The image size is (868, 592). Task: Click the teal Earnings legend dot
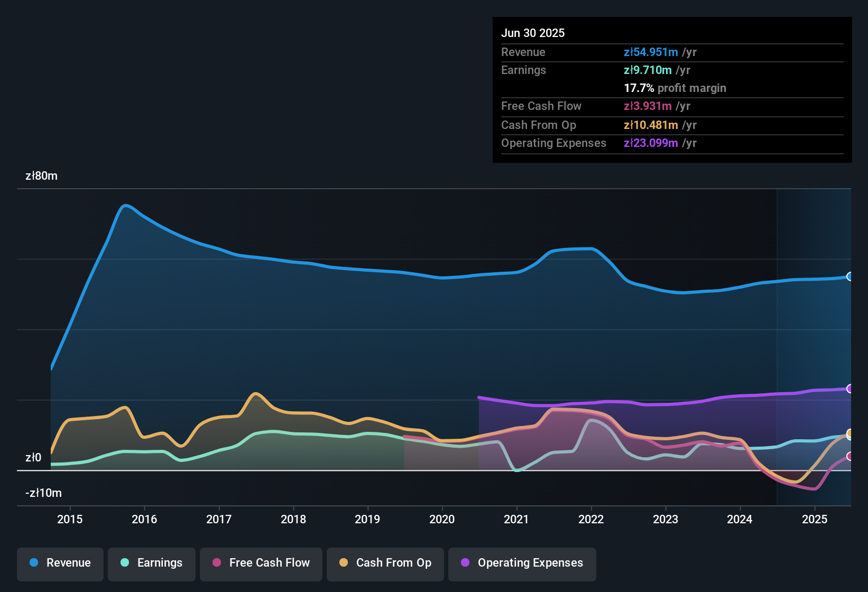pos(125,562)
